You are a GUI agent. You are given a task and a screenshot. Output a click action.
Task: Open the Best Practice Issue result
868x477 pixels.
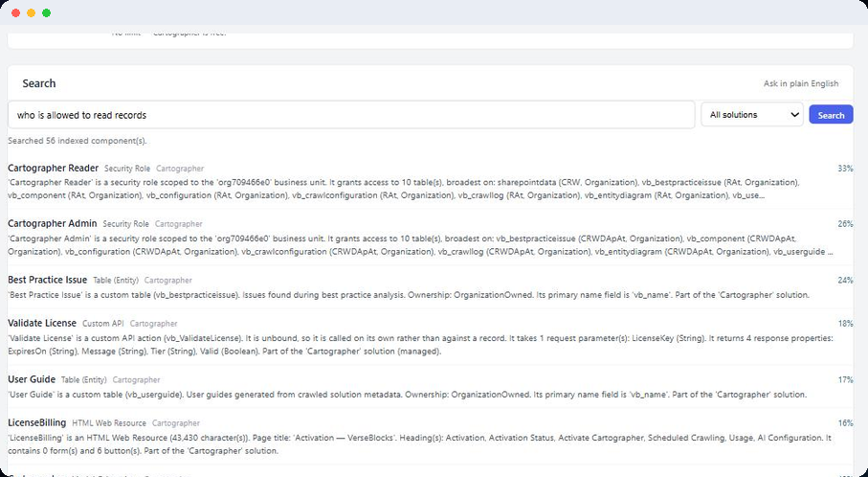click(47, 280)
